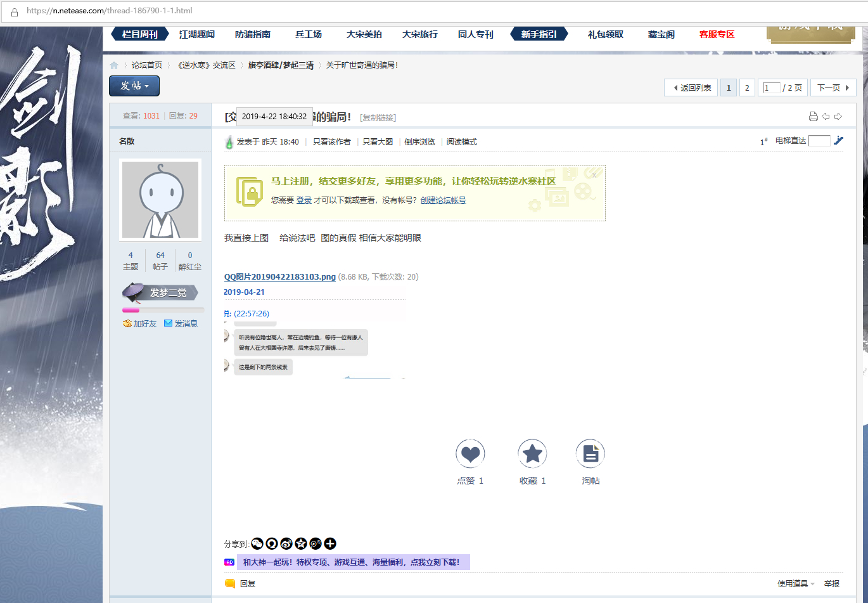Select 防骗指南 in the navigation bar
This screenshot has width=868, height=603.
(x=253, y=34)
